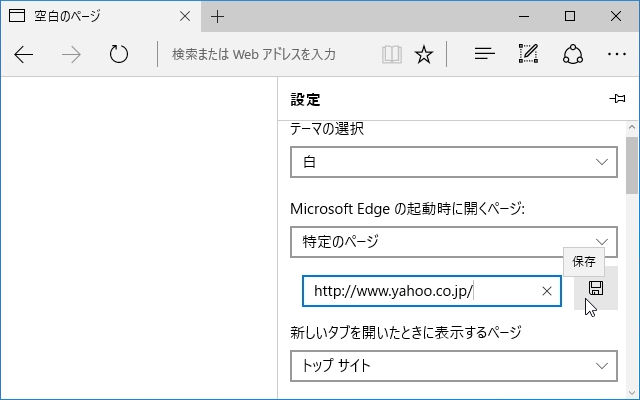Pin the 設定 settings pane

tap(617, 98)
